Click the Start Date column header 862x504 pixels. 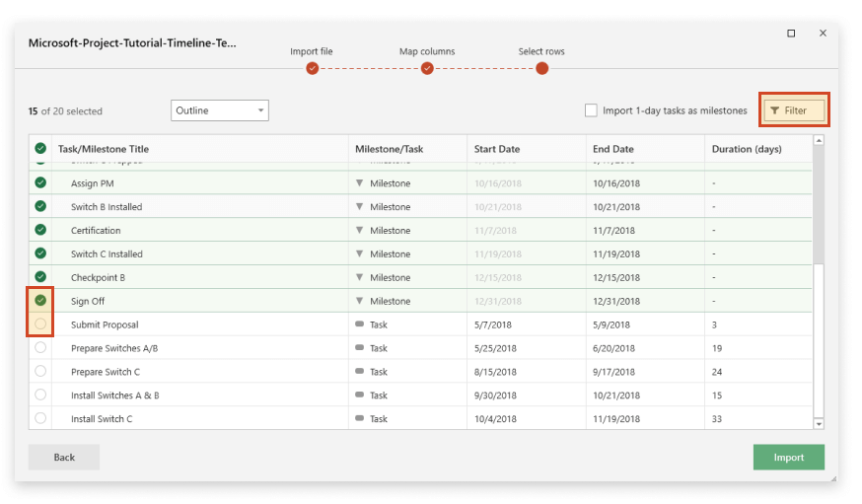(x=497, y=149)
